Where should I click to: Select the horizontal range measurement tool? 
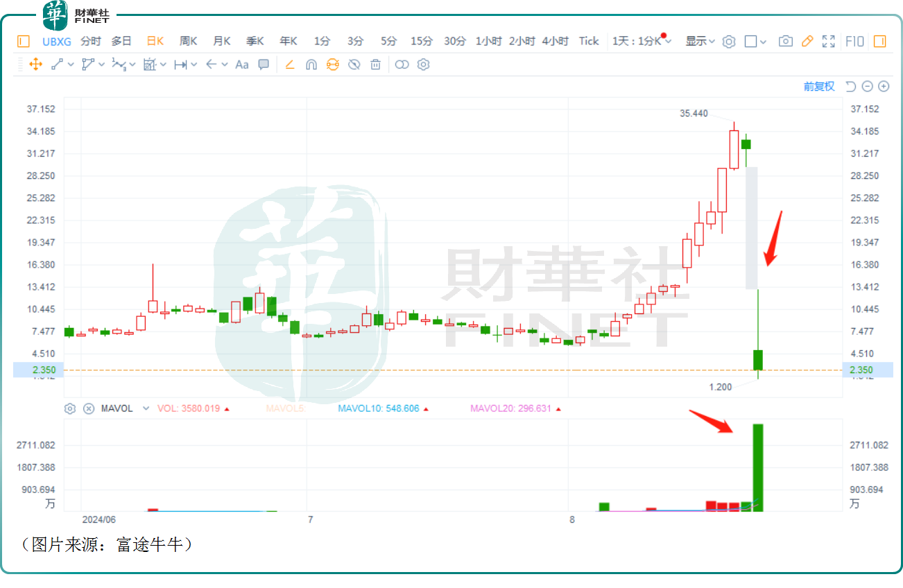pyautogui.click(x=180, y=64)
